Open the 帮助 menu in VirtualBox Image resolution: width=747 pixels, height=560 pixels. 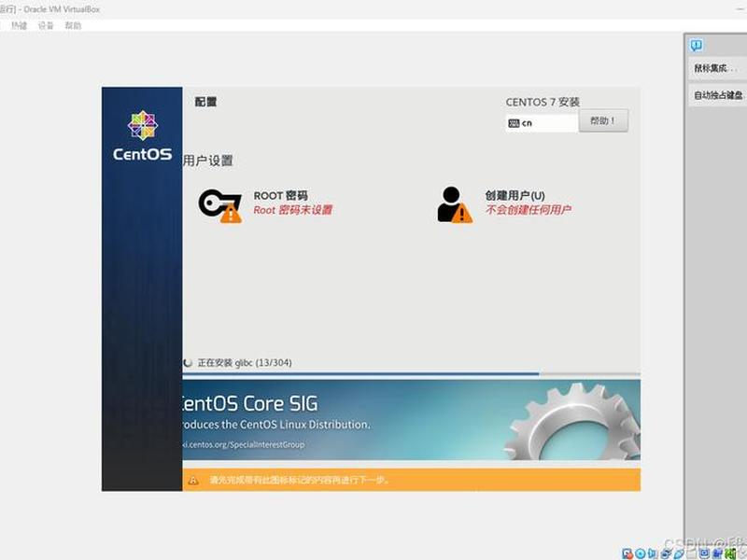(73, 26)
